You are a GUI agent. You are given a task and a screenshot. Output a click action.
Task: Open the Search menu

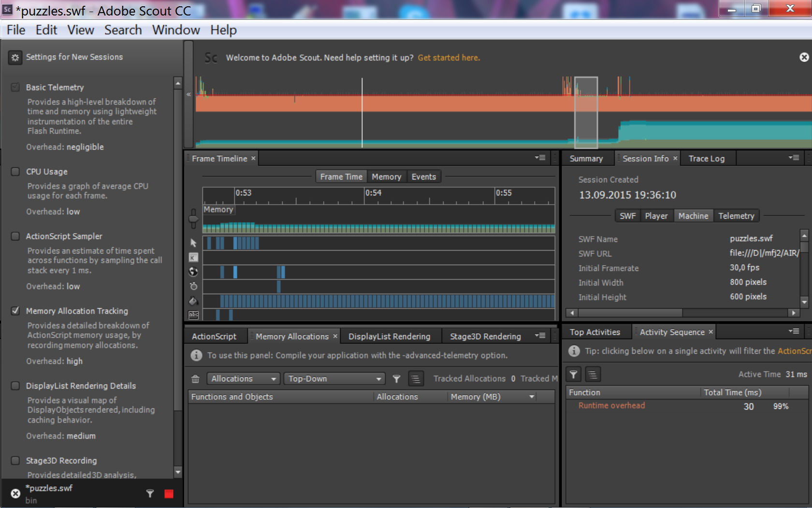click(123, 30)
